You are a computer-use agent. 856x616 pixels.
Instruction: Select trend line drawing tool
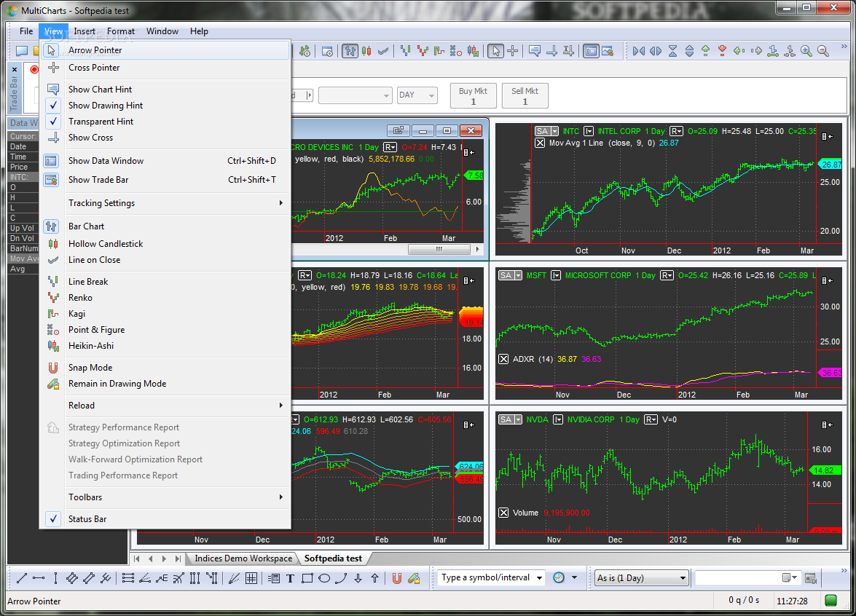click(22, 578)
